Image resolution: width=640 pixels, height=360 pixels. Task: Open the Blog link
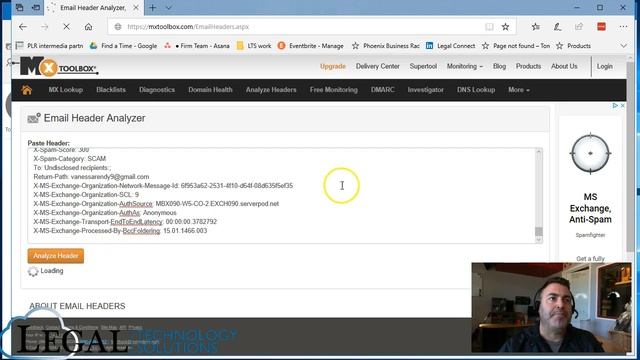499,66
